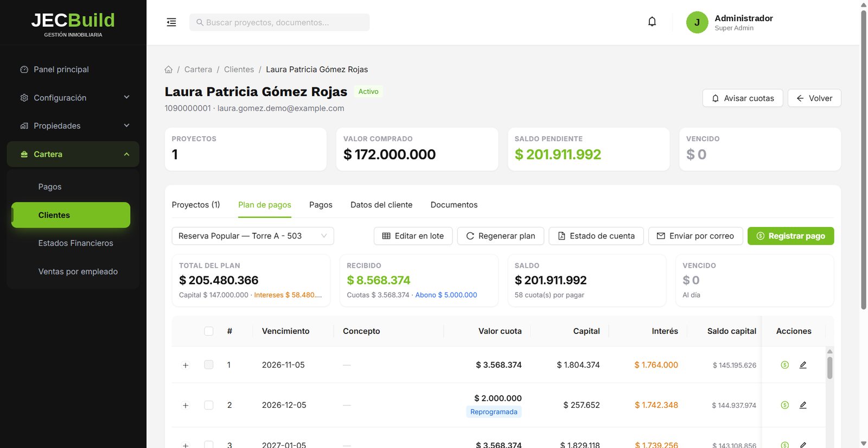Click Editar en lote button
Image resolution: width=868 pixels, height=448 pixels.
[x=413, y=236]
